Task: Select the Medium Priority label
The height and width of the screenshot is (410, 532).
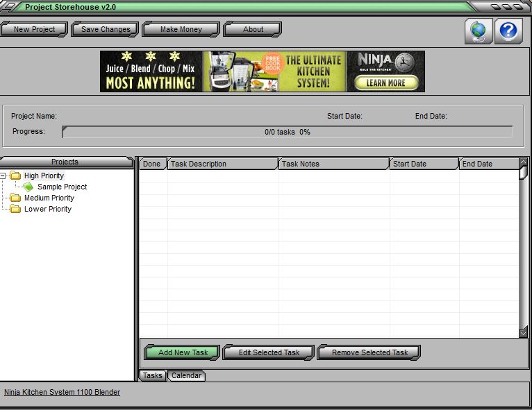Action: (x=49, y=198)
